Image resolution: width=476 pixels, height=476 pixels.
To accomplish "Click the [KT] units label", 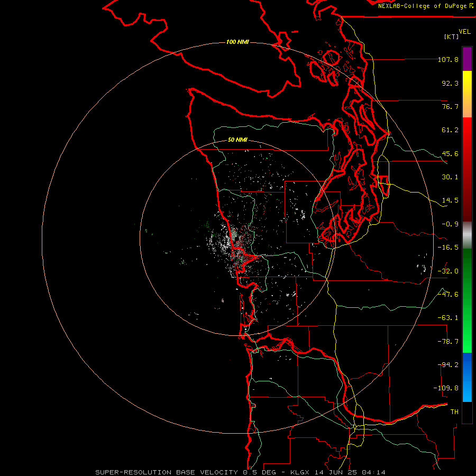I will pos(452,36).
